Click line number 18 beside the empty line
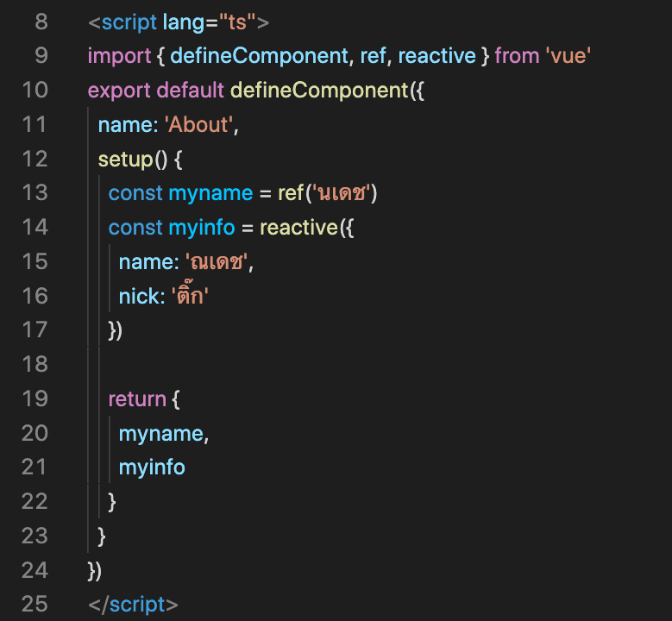The height and width of the screenshot is (621, 672). pos(35,364)
